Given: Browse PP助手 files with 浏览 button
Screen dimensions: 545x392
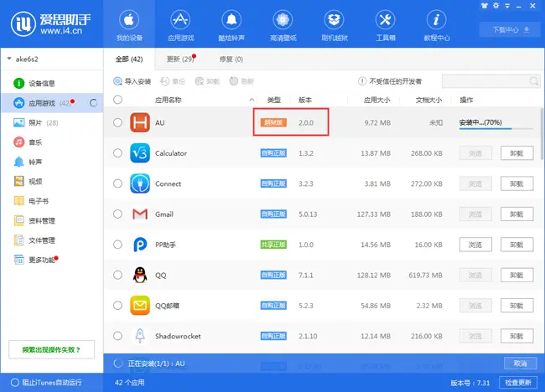Looking at the screenshot, I should pyautogui.click(x=475, y=245).
